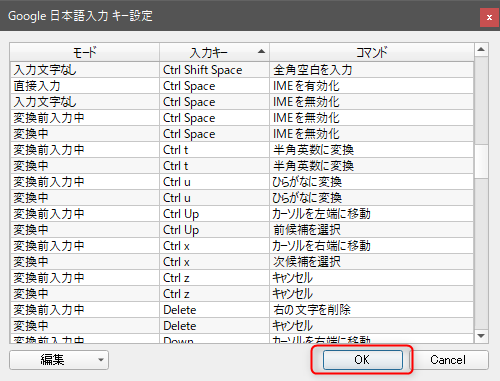Select Ctrl Up cell in 変換前入力中 row
The height and width of the screenshot is (381, 500).
point(214,214)
